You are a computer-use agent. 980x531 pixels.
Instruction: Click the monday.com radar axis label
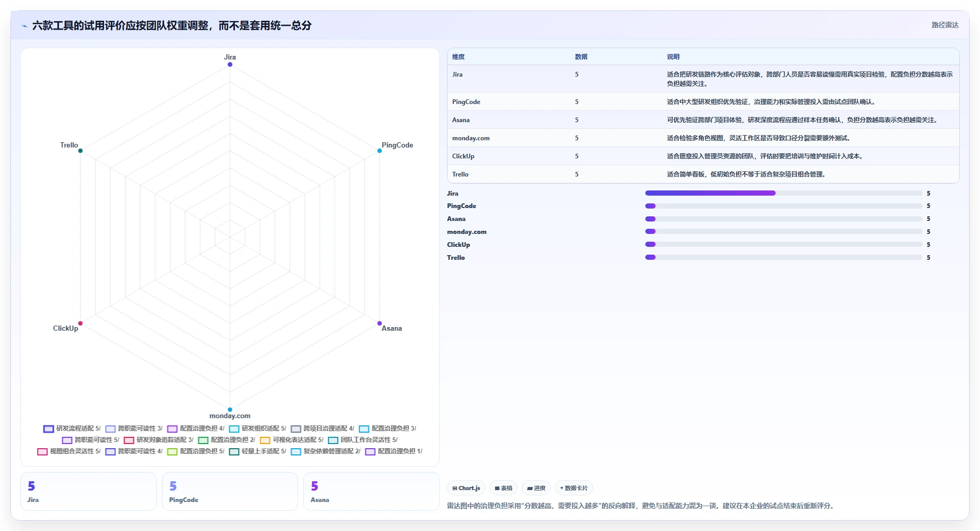[x=230, y=416]
